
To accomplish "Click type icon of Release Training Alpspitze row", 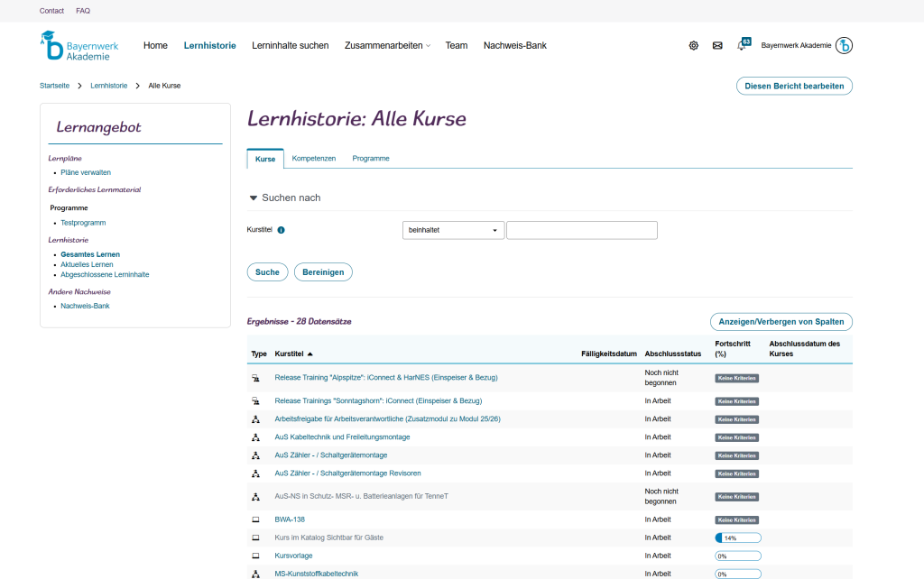I will [255, 378].
